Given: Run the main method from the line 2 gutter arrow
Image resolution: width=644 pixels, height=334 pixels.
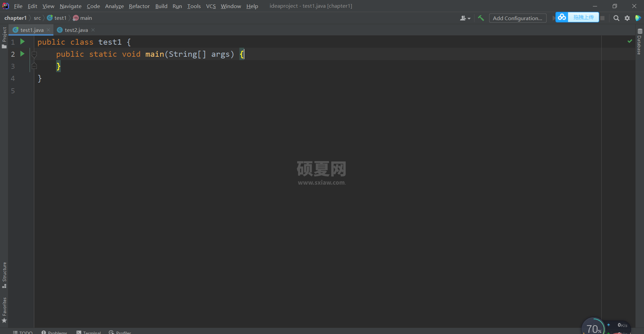Looking at the screenshot, I should click(22, 54).
